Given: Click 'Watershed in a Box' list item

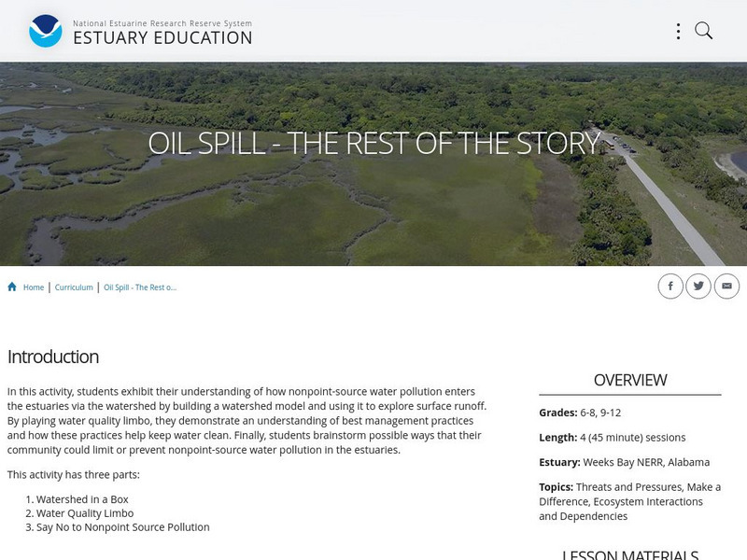Looking at the screenshot, I should coord(82,499).
